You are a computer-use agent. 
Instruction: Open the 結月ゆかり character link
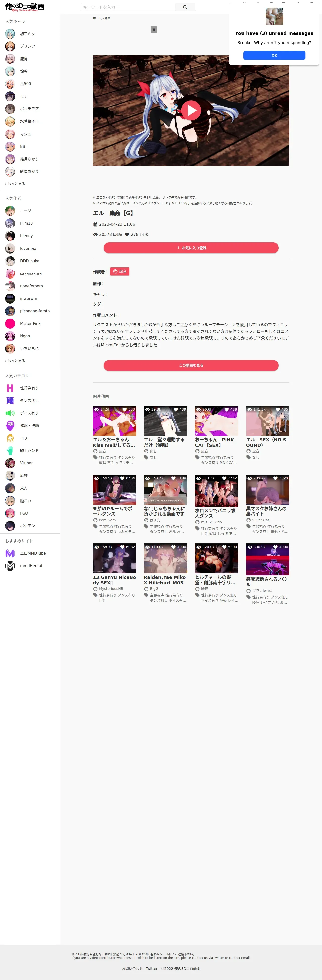[29, 159]
